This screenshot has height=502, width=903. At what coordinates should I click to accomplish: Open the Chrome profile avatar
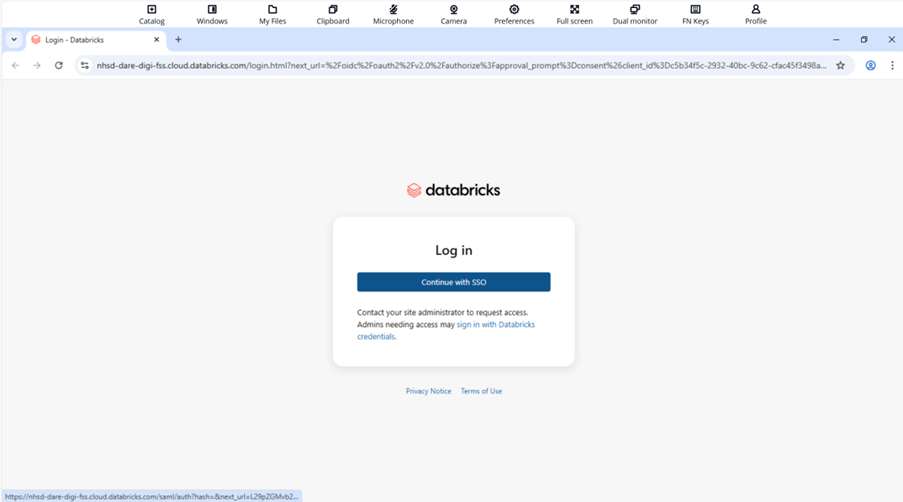click(871, 66)
